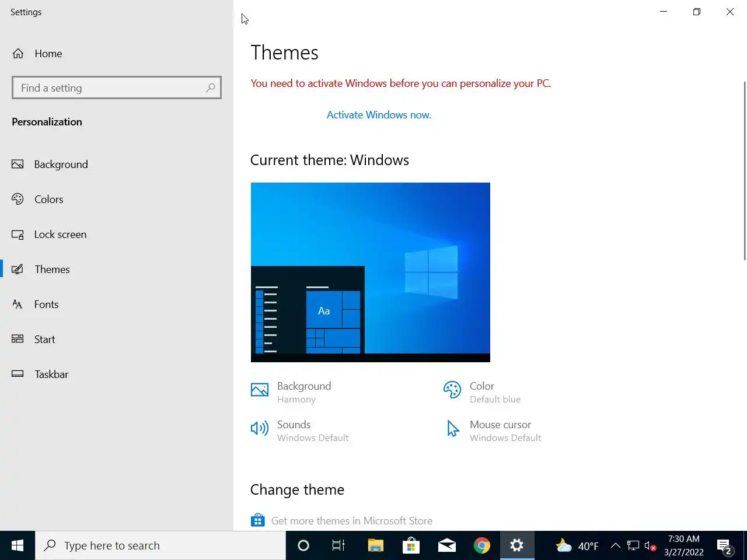Launch Google Chrome from the taskbar
The height and width of the screenshot is (560, 747).
point(482,545)
